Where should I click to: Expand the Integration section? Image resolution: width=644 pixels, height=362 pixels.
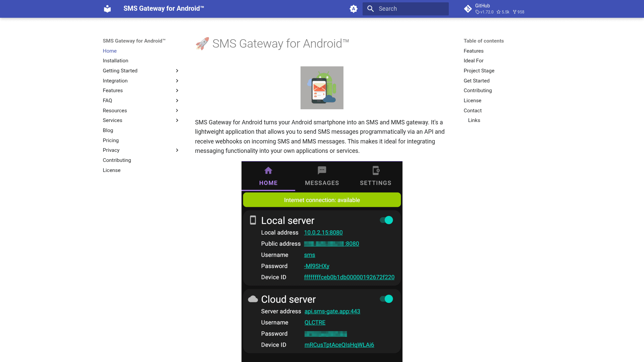[x=177, y=81]
